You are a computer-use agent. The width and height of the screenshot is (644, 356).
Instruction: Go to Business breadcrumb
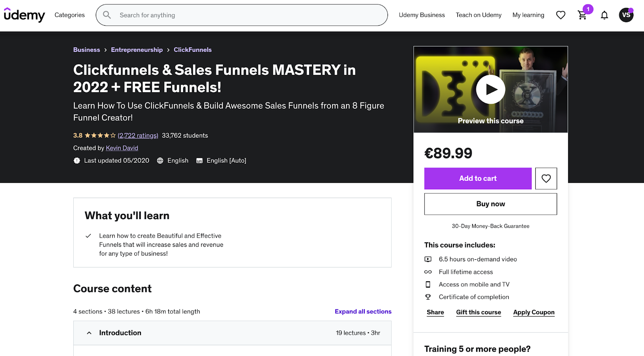point(87,50)
